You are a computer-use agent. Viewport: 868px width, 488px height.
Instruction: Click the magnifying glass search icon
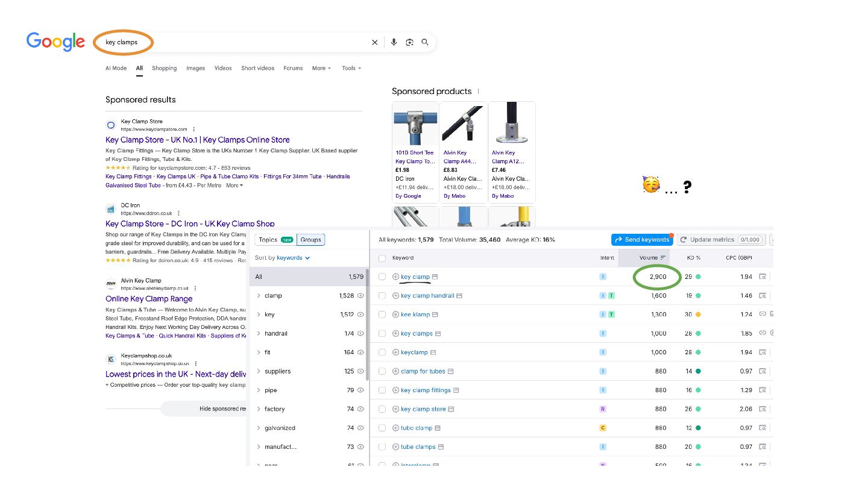click(x=425, y=42)
